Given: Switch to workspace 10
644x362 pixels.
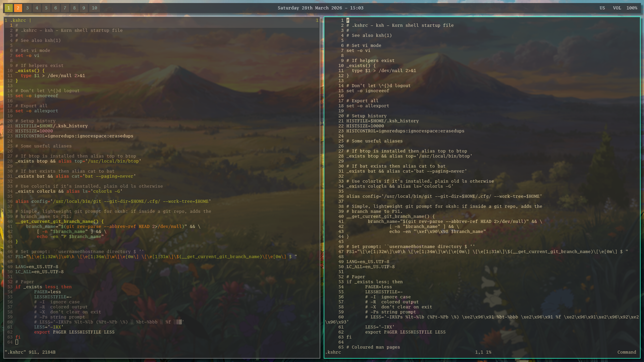Looking at the screenshot, I should pyautogui.click(x=95, y=8).
